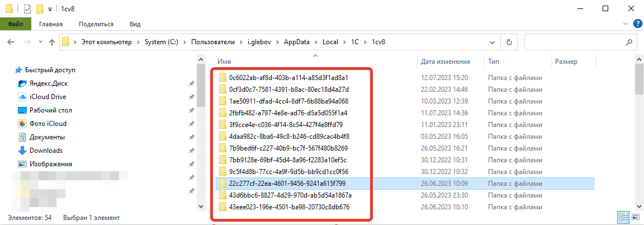Open Downloads in navigation pane
This screenshot has width=644, height=225.
(x=46, y=151)
